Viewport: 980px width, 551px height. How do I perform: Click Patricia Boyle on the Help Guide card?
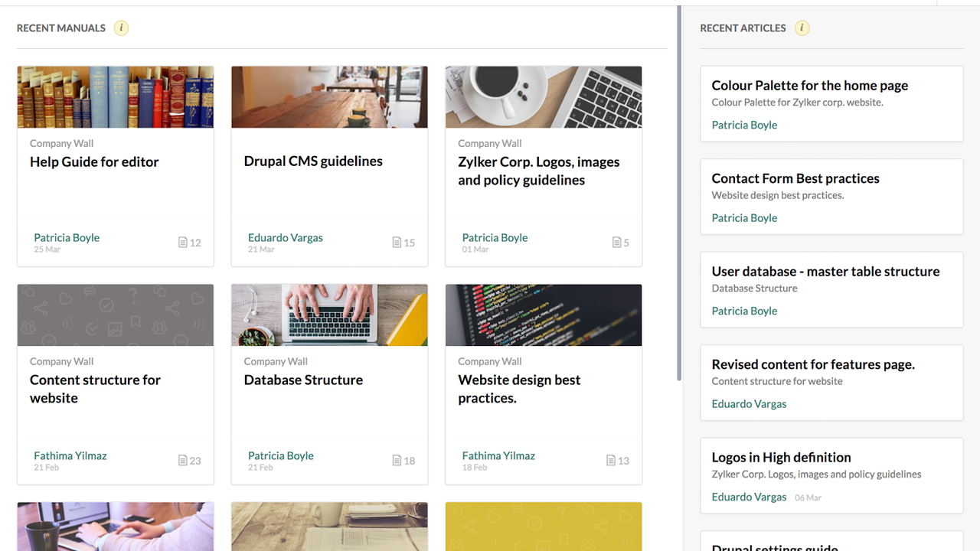(67, 237)
